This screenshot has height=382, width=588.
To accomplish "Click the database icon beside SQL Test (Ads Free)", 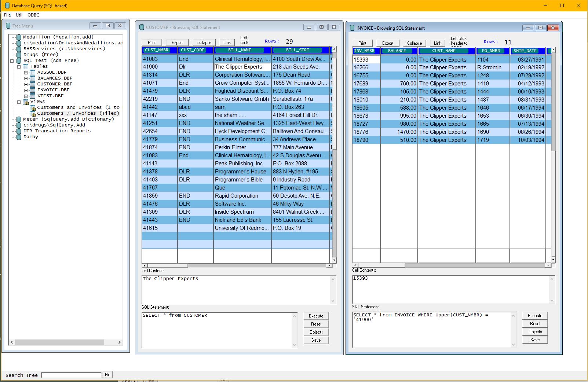I will (19, 60).
